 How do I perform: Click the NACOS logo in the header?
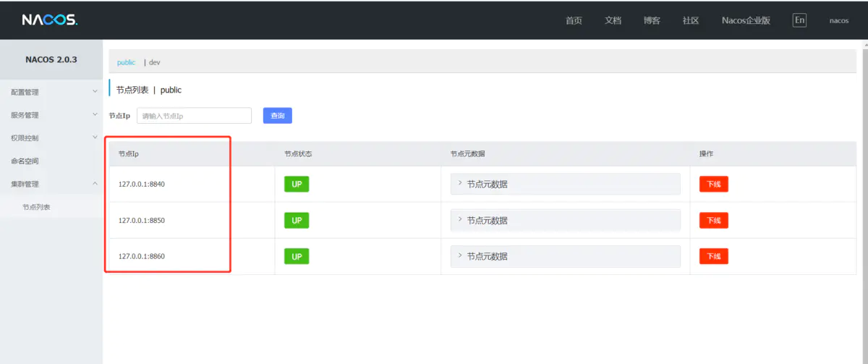pos(49,20)
